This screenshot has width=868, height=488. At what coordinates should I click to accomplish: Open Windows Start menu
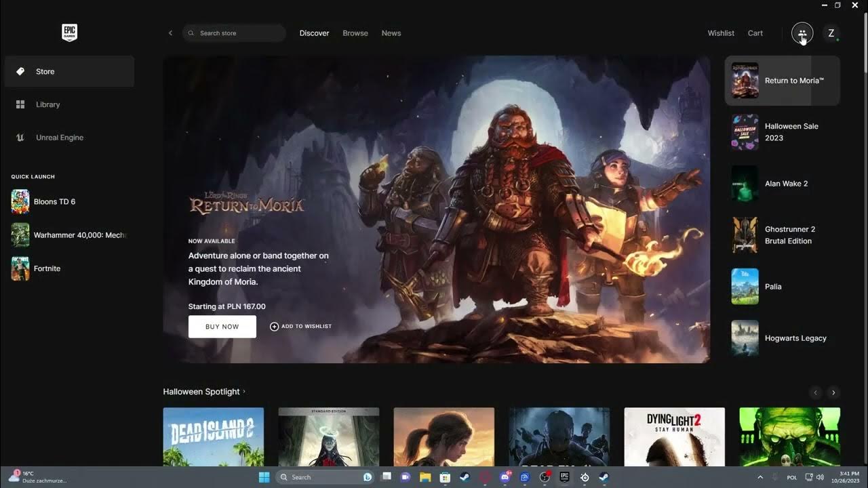point(264,477)
